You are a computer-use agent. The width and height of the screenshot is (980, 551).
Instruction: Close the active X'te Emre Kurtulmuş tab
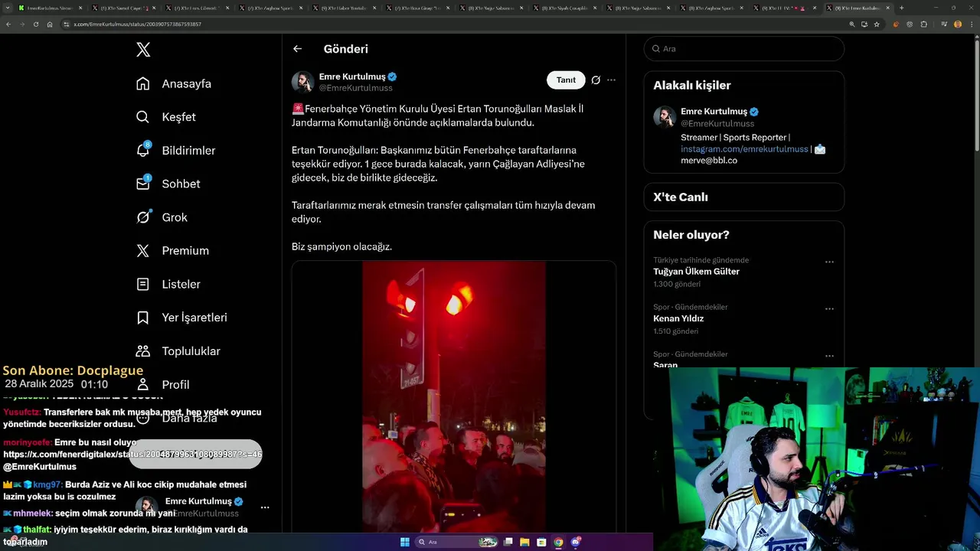887,8
